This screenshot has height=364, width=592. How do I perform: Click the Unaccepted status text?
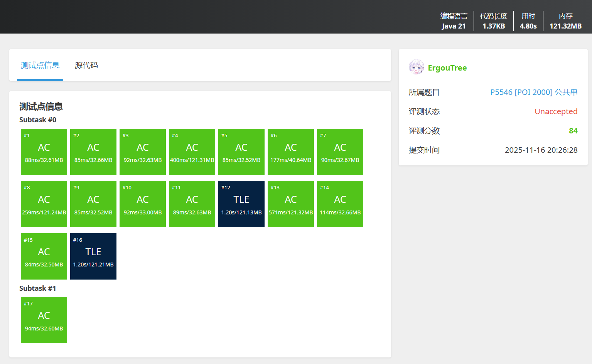pyautogui.click(x=556, y=111)
